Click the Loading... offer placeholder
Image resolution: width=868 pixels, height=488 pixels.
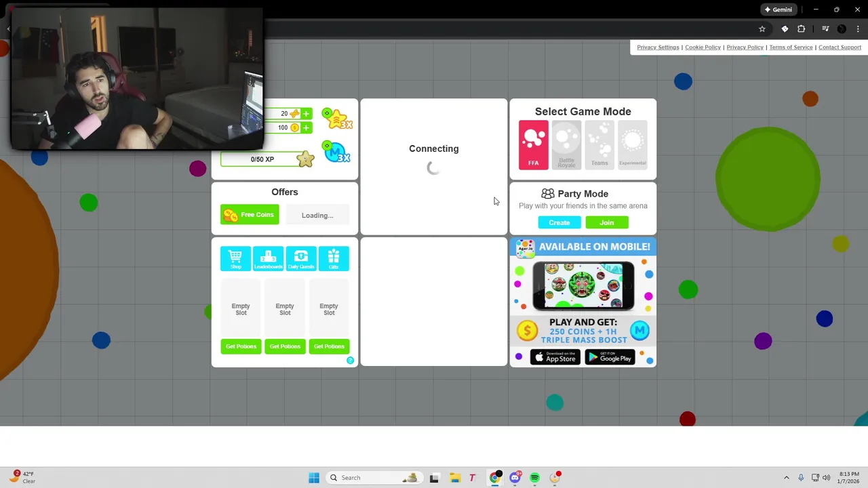pyautogui.click(x=317, y=215)
